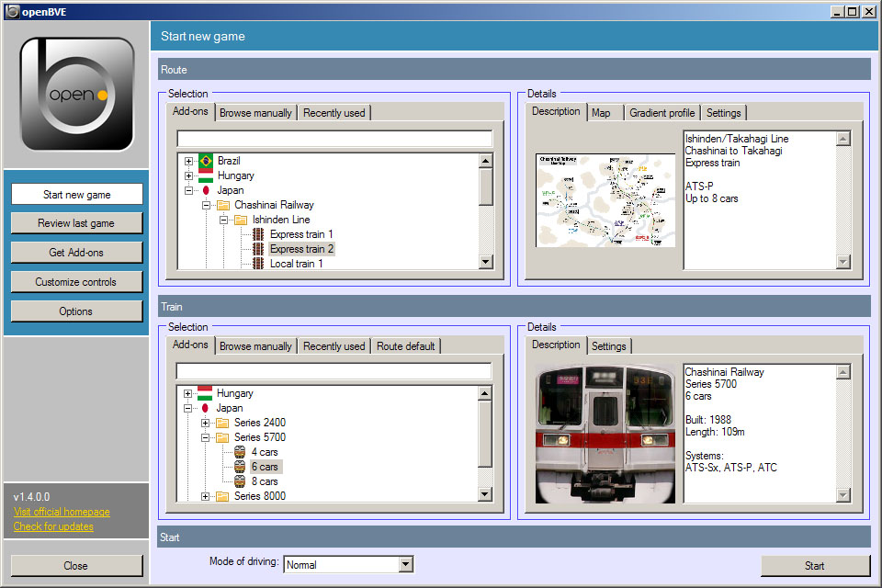Image resolution: width=882 pixels, height=588 pixels.
Task: Select the 4 cars train
Action: click(x=265, y=452)
